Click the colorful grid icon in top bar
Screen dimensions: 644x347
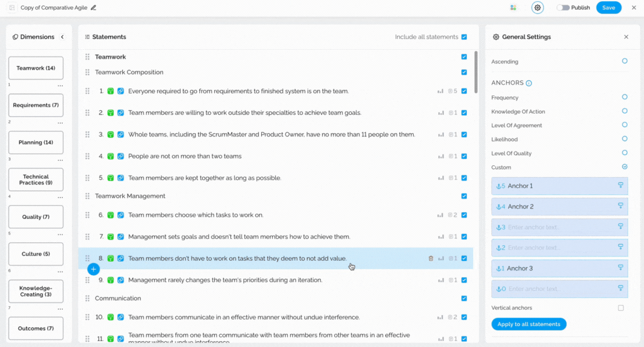513,7
